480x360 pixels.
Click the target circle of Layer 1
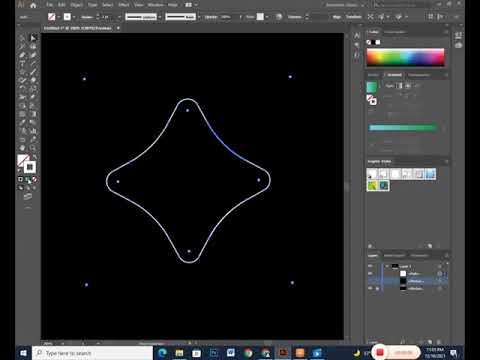pyautogui.click(x=440, y=266)
